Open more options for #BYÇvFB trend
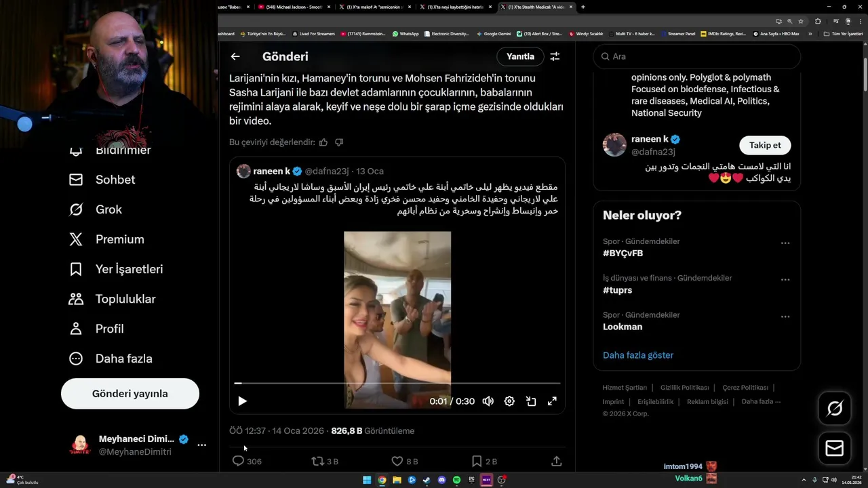Viewport: 868px width, 488px height. coord(785,243)
